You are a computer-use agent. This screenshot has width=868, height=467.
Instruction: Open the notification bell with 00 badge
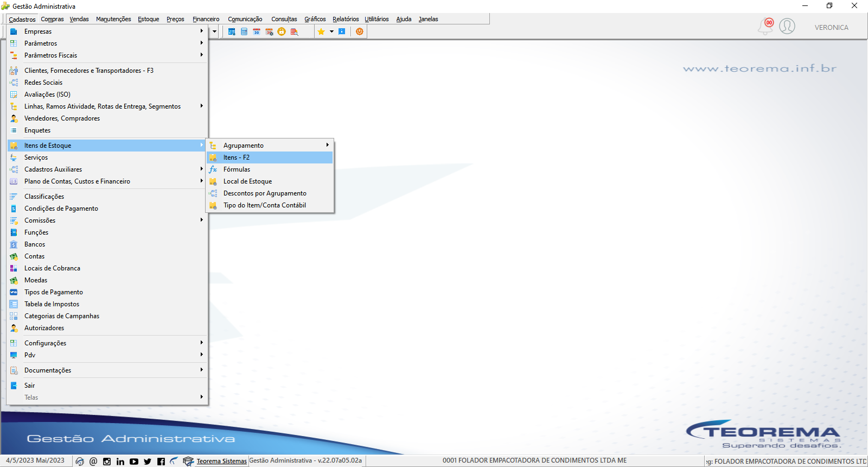click(x=766, y=26)
